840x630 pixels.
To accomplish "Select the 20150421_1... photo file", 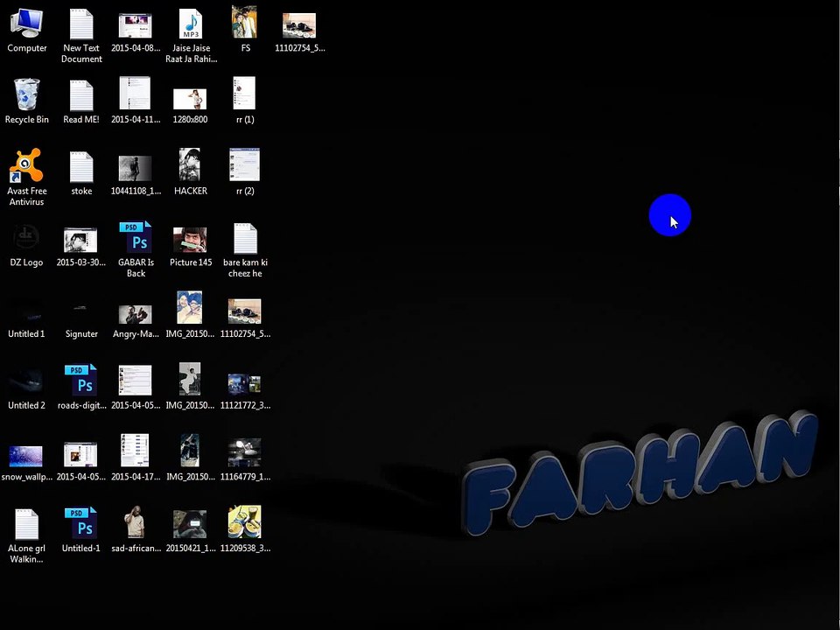I will pyautogui.click(x=190, y=531).
